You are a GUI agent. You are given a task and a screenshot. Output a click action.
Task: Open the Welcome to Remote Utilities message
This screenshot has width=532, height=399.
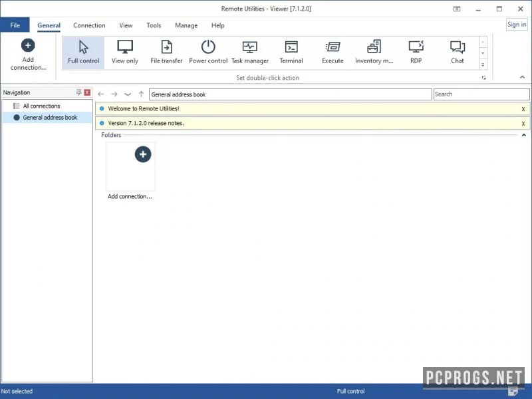[144, 109]
